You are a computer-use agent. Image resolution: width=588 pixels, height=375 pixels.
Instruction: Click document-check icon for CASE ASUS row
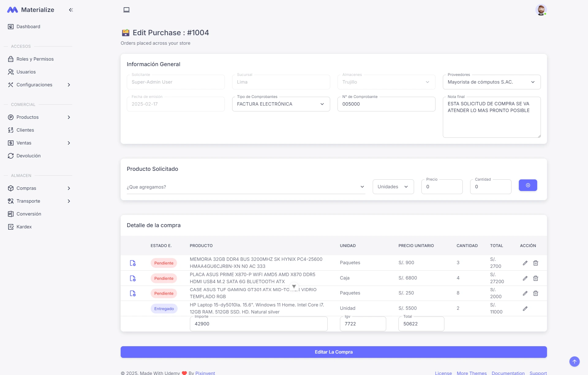[x=133, y=293]
